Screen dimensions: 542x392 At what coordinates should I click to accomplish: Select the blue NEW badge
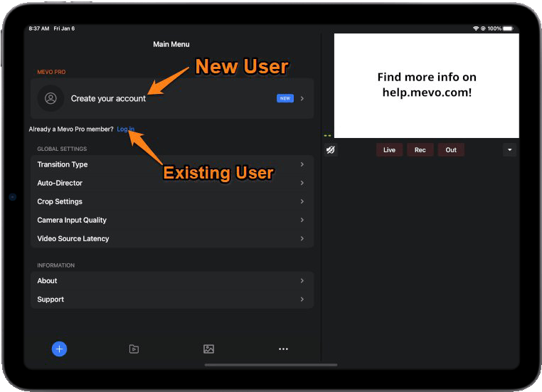(x=285, y=98)
